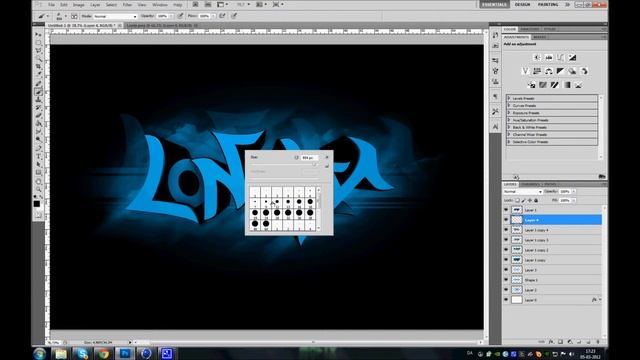The width and height of the screenshot is (640, 360).
Task: Add a Gradient Map adjustment
Action: (x=567, y=85)
